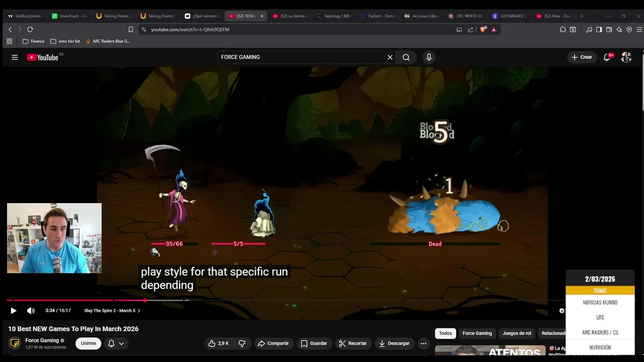View site information icon beside the URL
Viewport: 644px width, 362px height.
pyautogui.click(x=144, y=30)
